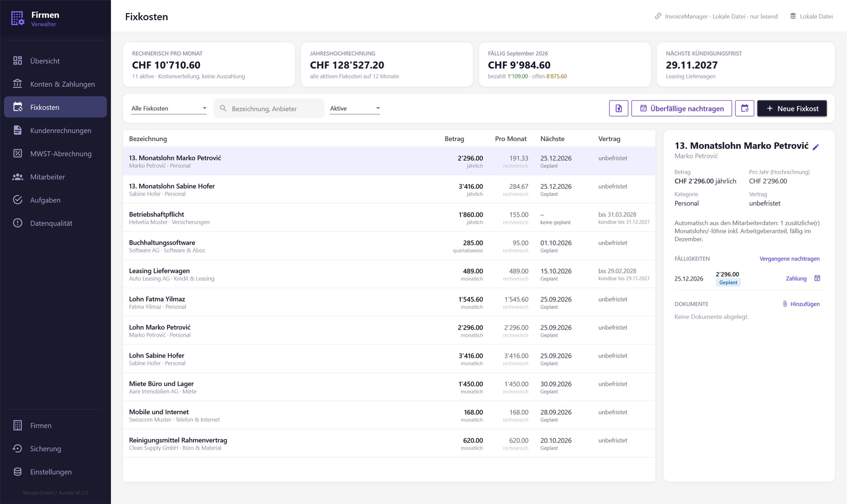Click the Firmen Verwalter logo icon
The image size is (847, 504).
(x=18, y=18)
